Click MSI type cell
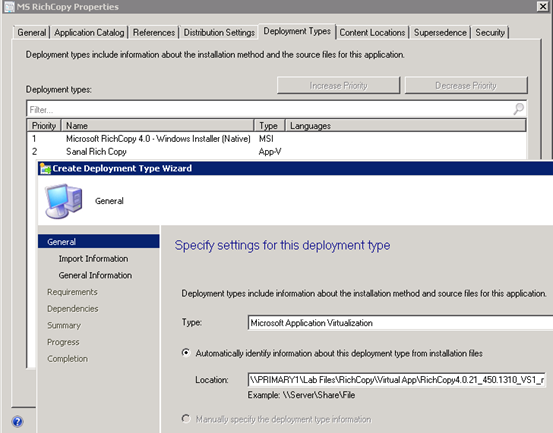Screen dimensions: 553x433 pyautogui.click(x=266, y=139)
